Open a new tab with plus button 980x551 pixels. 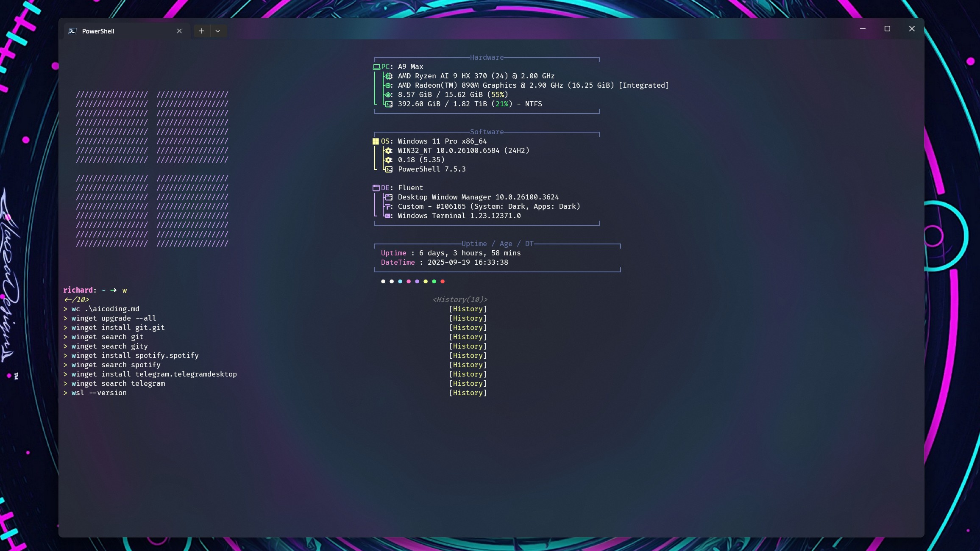pyautogui.click(x=202, y=31)
